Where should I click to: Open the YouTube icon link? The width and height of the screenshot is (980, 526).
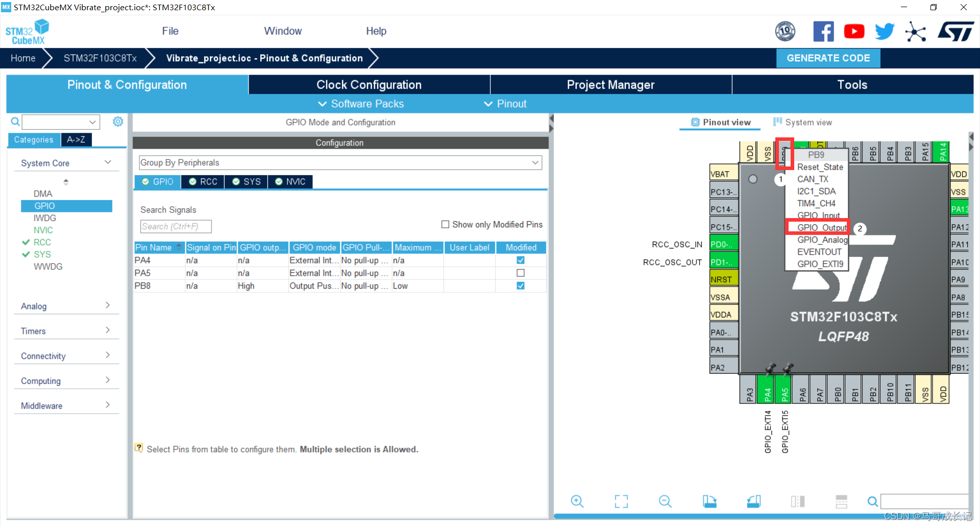(x=854, y=32)
